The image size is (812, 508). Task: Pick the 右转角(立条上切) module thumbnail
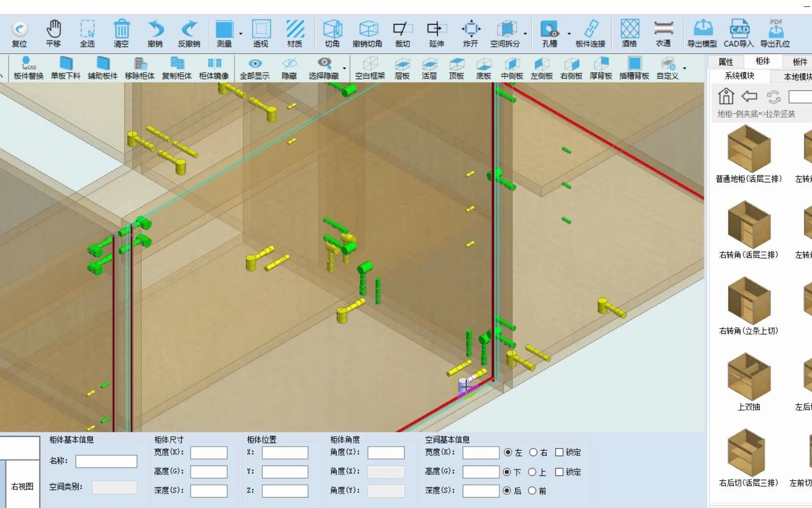749,300
